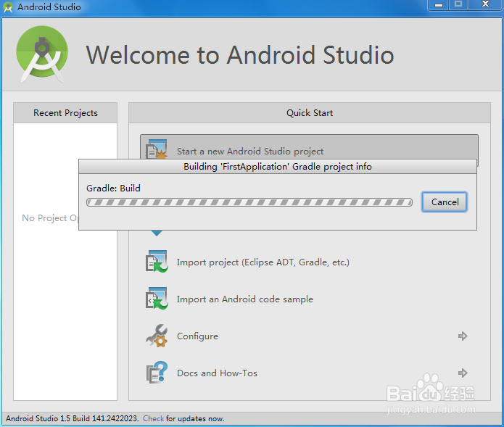
Task: Select Start a new Android Studio project
Action: 250,151
